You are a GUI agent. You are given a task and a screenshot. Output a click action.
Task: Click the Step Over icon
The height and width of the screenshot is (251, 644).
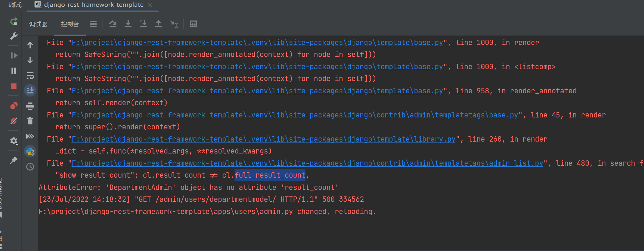(113, 24)
